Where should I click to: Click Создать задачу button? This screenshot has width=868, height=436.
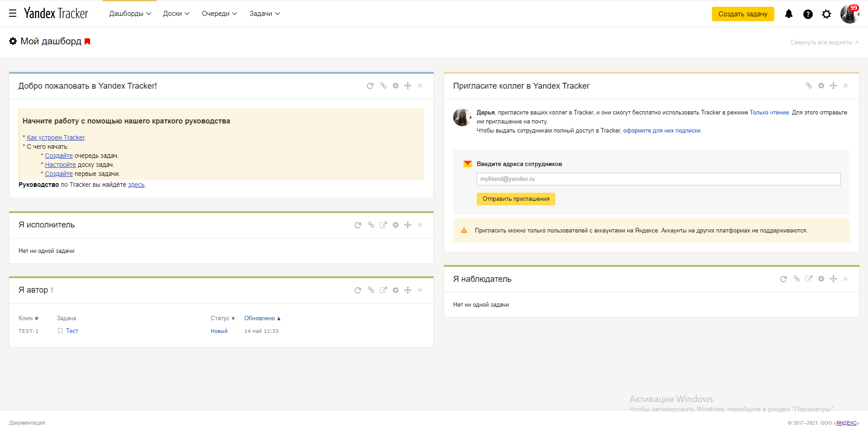pos(743,14)
